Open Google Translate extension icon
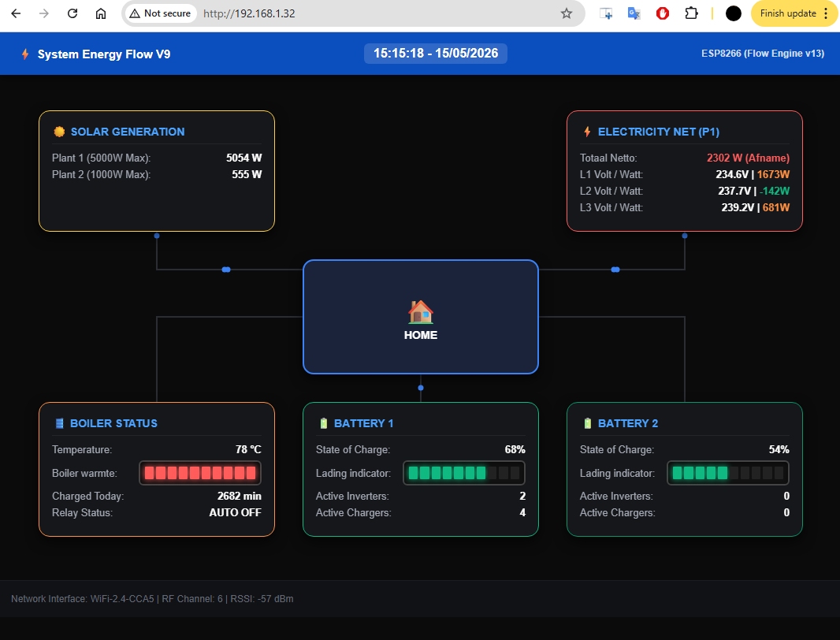This screenshot has height=640, width=840. (634, 13)
